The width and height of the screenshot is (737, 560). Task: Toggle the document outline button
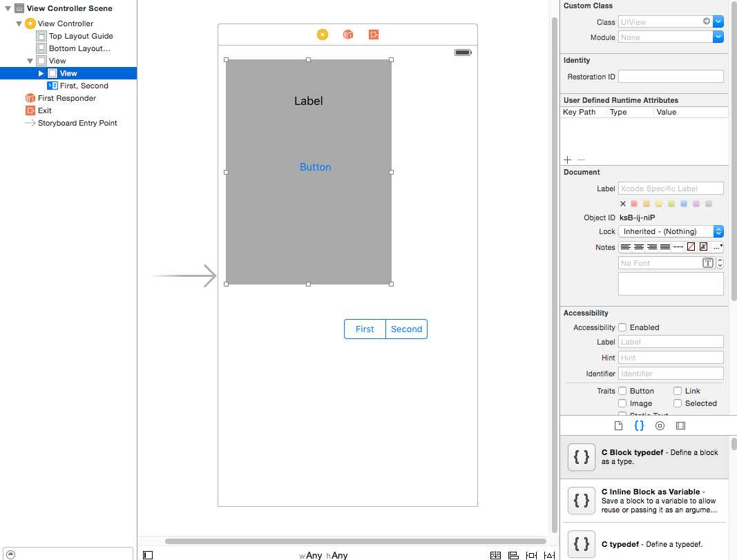pos(148,555)
